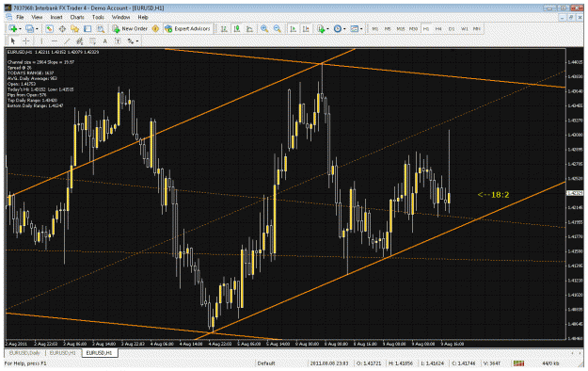Toggle the Terminal panel icon
Screen dimensions: 588x371
[87, 29]
